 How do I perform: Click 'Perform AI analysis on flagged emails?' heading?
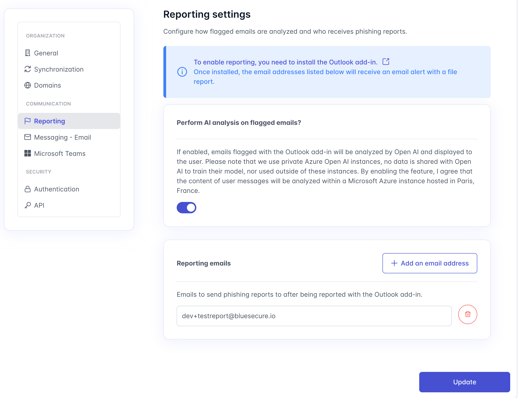(x=239, y=123)
